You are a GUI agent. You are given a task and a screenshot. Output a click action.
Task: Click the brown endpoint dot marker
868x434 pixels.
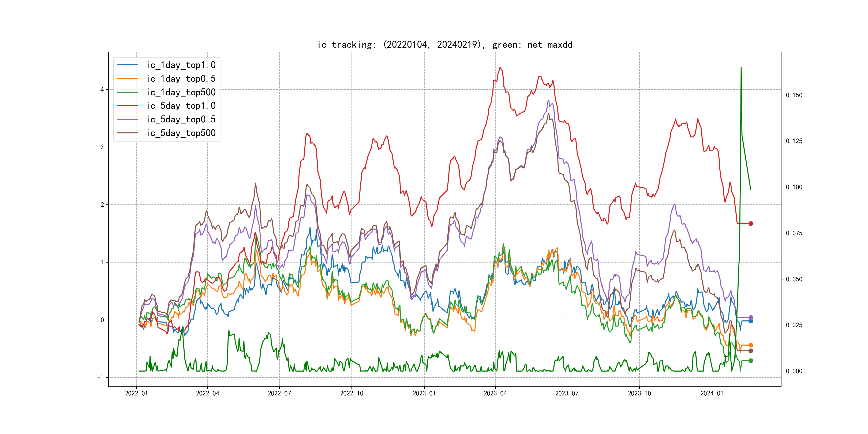751,351
